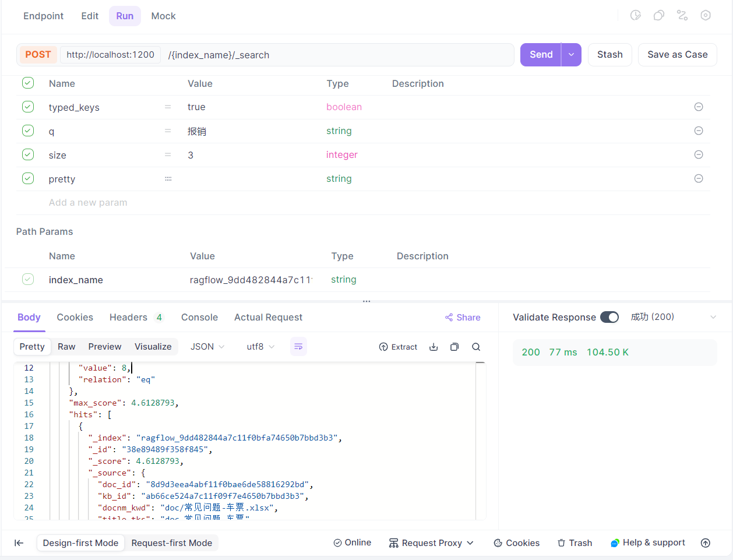Image resolution: width=733 pixels, height=560 pixels.
Task: Remove the q parameter row
Action: click(699, 131)
